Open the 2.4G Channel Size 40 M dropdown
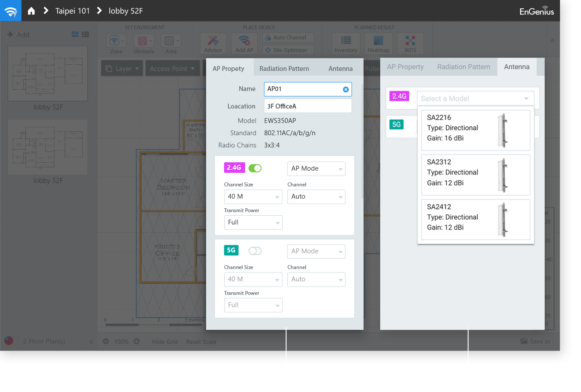 [253, 196]
